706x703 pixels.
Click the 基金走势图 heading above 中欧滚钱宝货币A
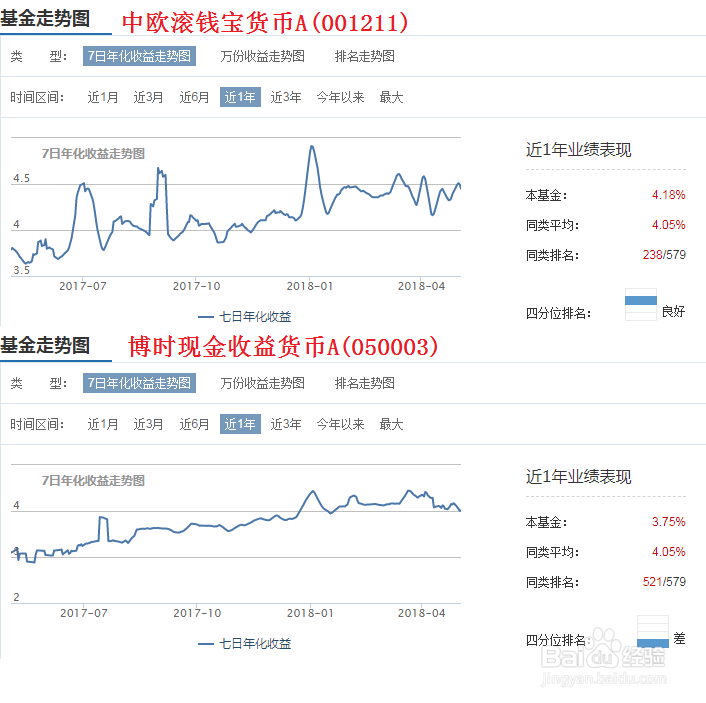click(45, 19)
